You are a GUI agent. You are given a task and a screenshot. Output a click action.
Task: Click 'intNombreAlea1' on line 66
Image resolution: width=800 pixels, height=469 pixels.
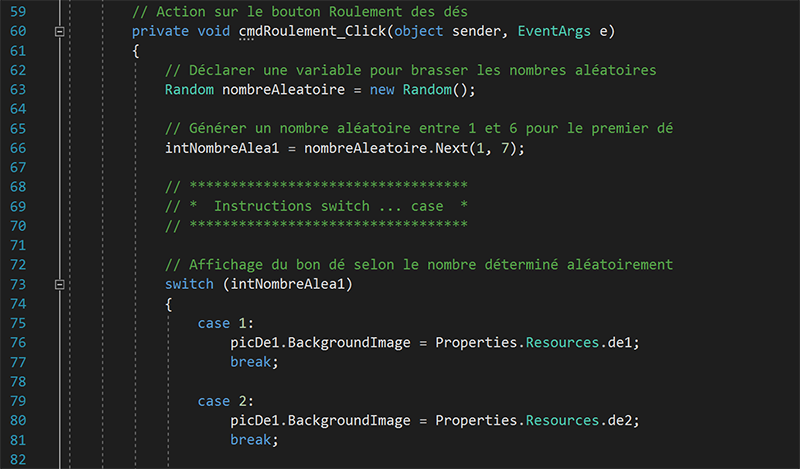(x=222, y=149)
